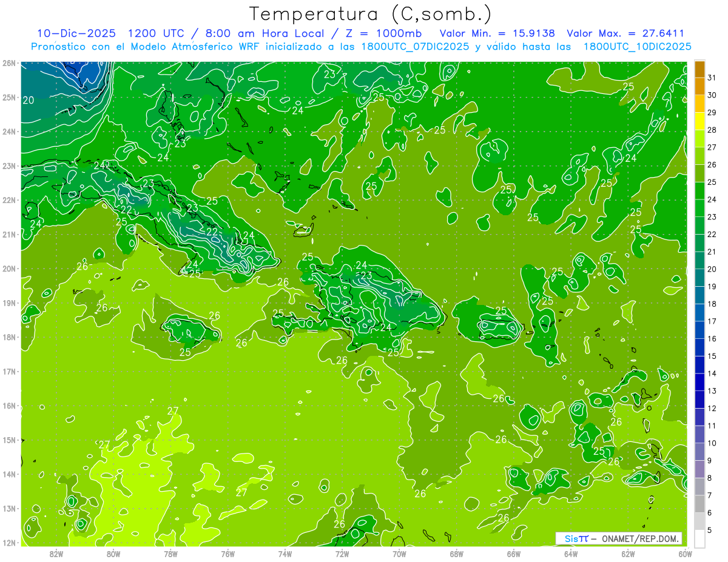
Task: Click the yellow legend swatch between 28 and 29
Action: [x=699, y=122]
